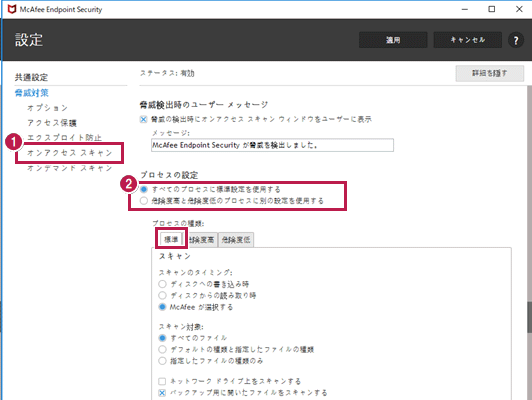This screenshot has width=532, height=400.
Task: Close the McAfee Endpoint Security window
Action: click(519, 9)
